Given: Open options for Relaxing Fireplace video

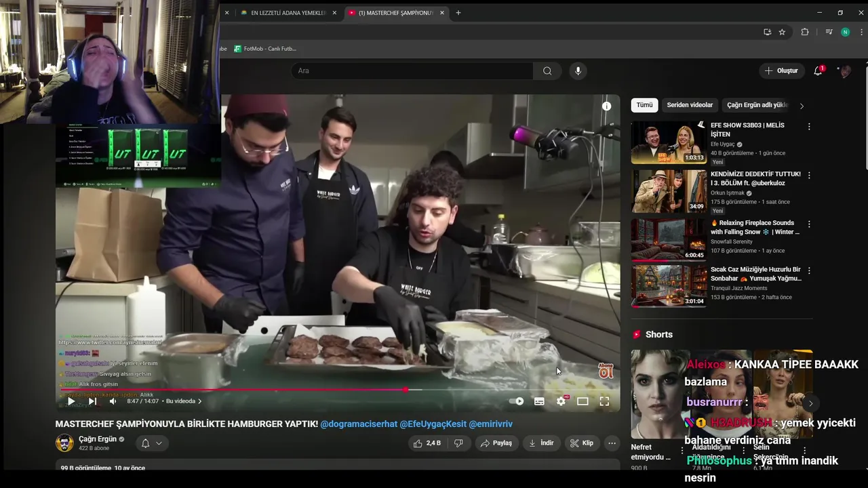Looking at the screenshot, I should (809, 224).
